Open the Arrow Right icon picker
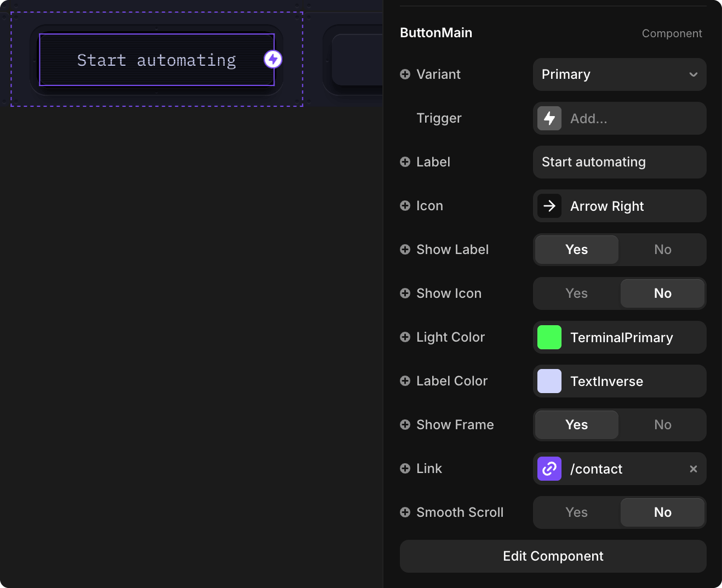Screen dimensions: 722x588 click(620, 206)
